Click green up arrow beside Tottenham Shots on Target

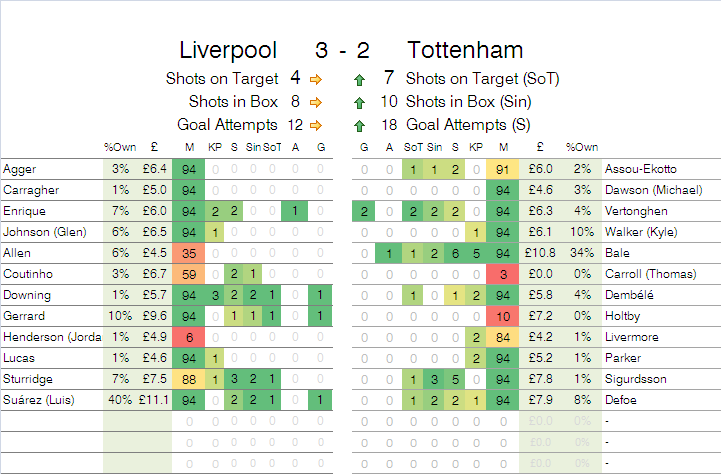pyautogui.click(x=360, y=78)
